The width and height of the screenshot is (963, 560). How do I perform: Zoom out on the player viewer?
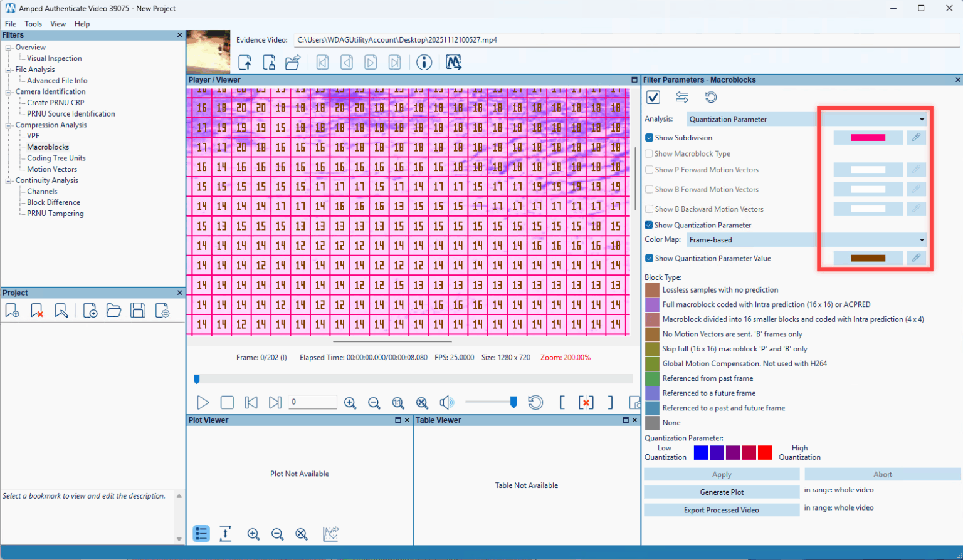(374, 403)
